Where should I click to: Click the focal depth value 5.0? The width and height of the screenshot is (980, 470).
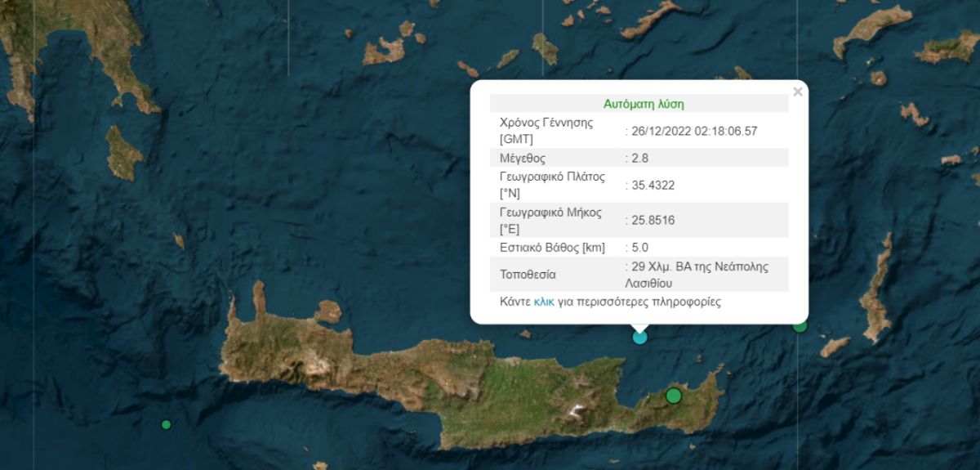(639, 247)
